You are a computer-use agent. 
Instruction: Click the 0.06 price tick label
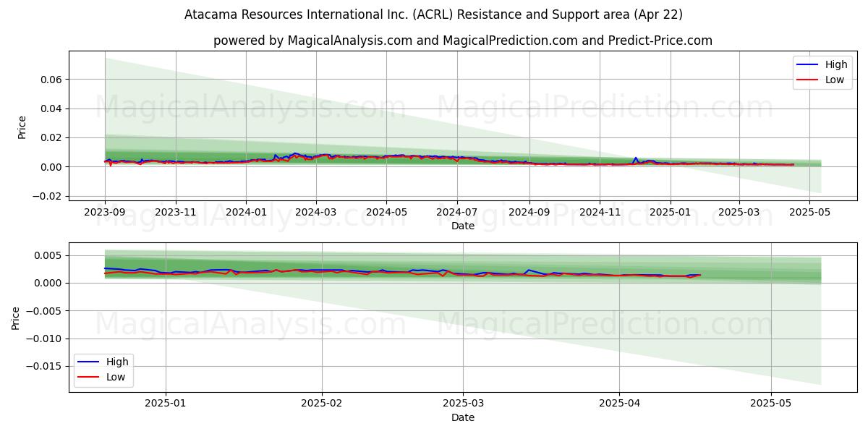point(52,79)
